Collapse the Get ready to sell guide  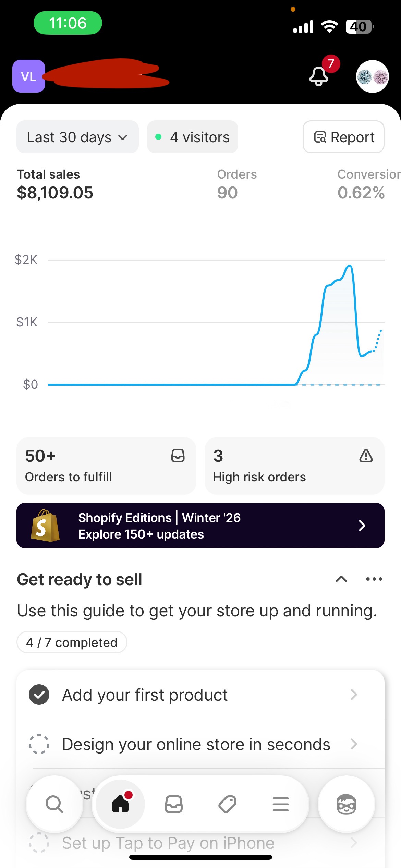[341, 579]
